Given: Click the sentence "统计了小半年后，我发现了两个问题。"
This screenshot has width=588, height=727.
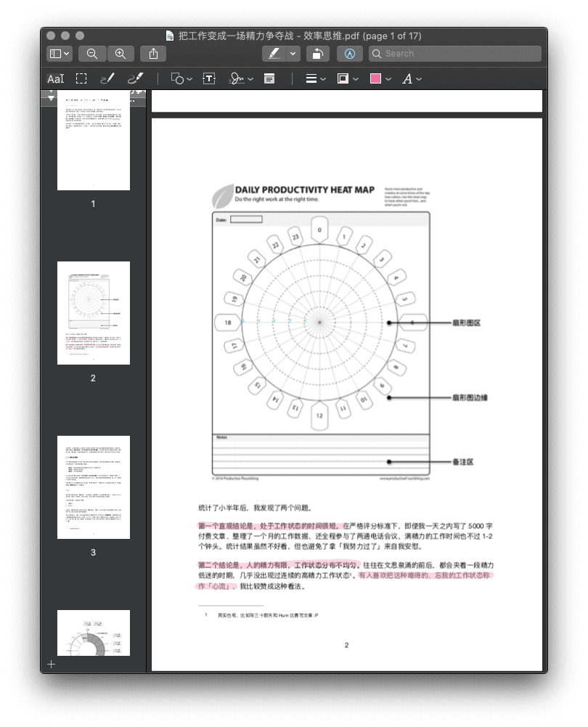Looking at the screenshot, I should click(x=256, y=508).
